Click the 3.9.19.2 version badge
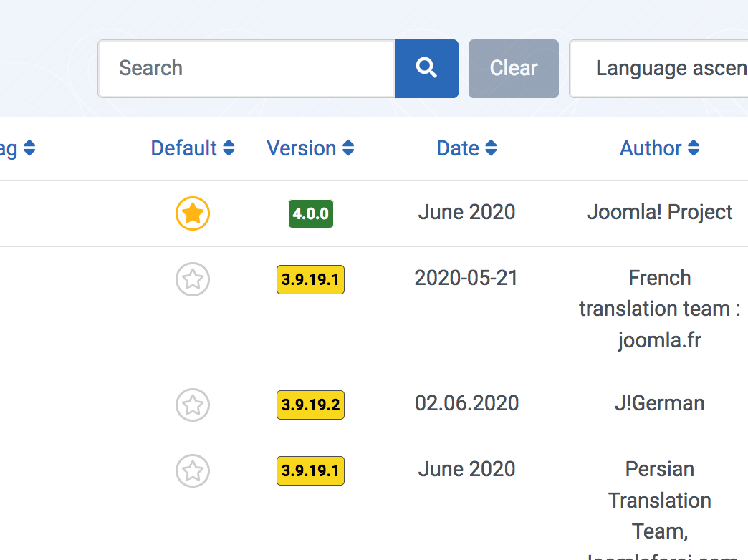This screenshot has height=560, width=748. (x=310, y=405)
